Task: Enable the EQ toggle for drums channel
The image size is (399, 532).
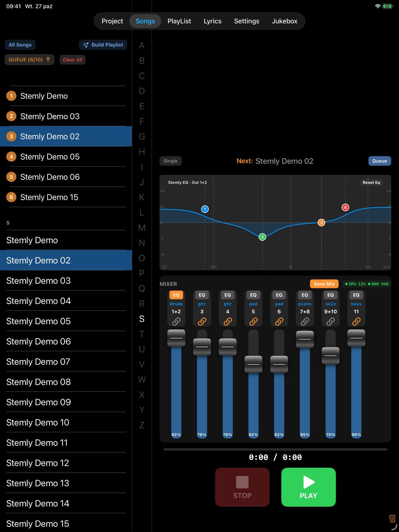Action: tap(176, 295)
